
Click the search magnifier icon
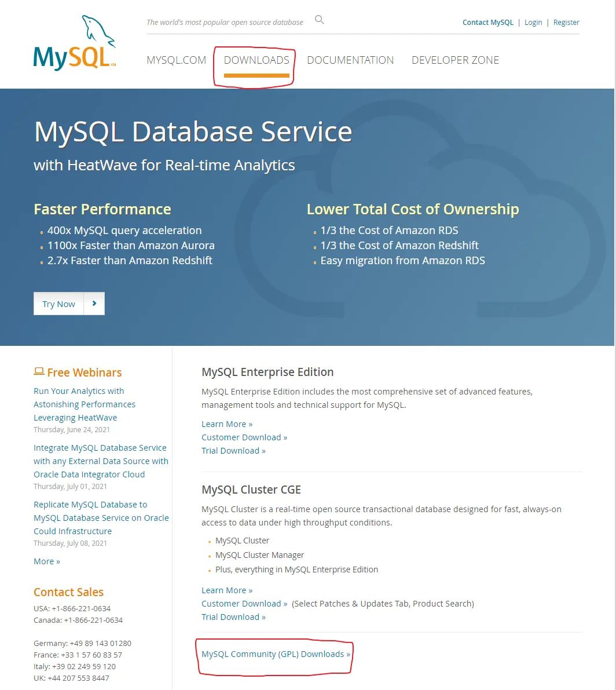tap(320, 20)
